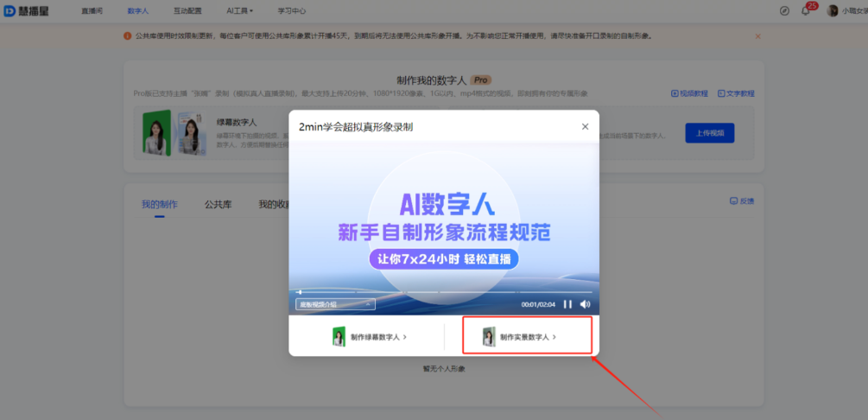
Task: Dismiss the orange notice banner
Action: point(757,36)
